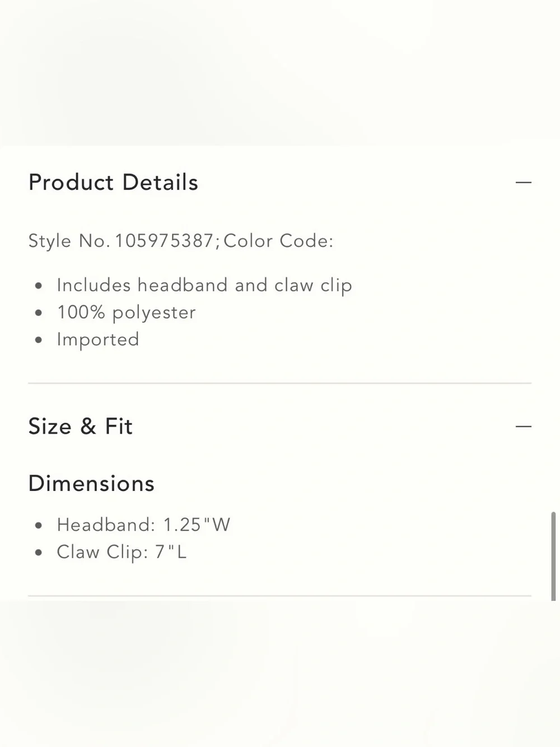560x747 pixels.
Task: Collapse Size & Fit with the minus icon
Action: tap(523, 426)
